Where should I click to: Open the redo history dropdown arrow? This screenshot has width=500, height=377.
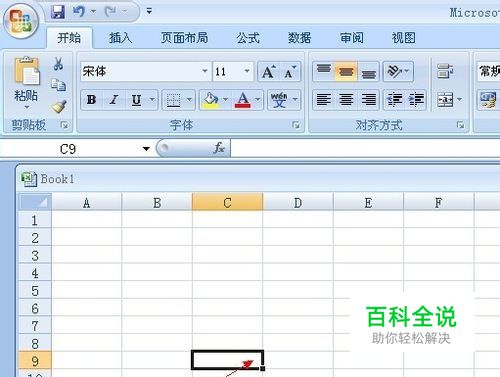125,12
